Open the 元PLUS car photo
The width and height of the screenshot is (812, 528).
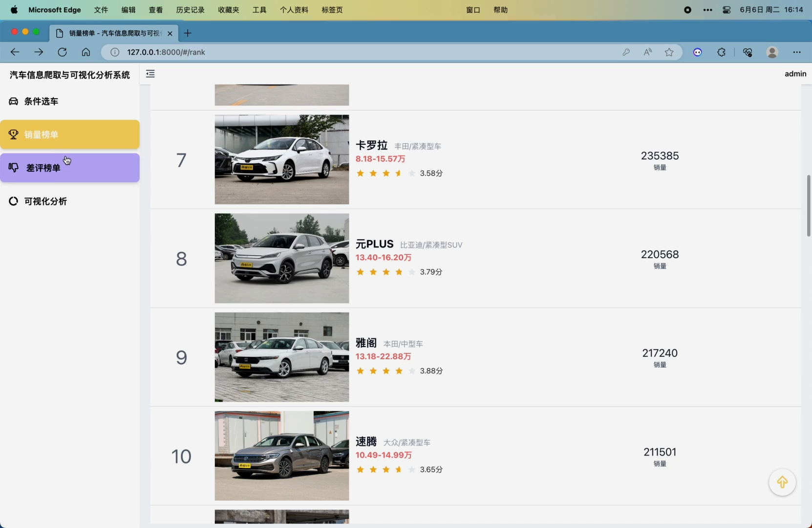pyautogui.click(x=282, y=258)
